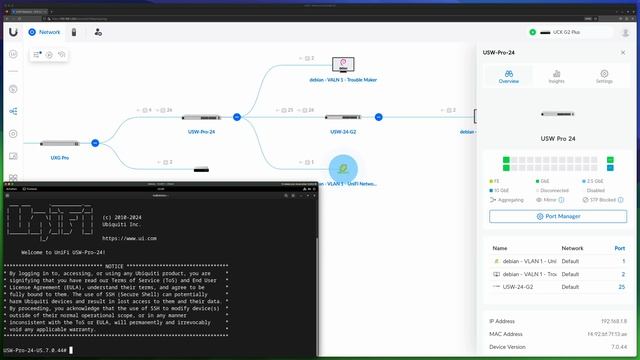
Task: Click the Device Version value 7.0.44
Action: coord(619,347)
